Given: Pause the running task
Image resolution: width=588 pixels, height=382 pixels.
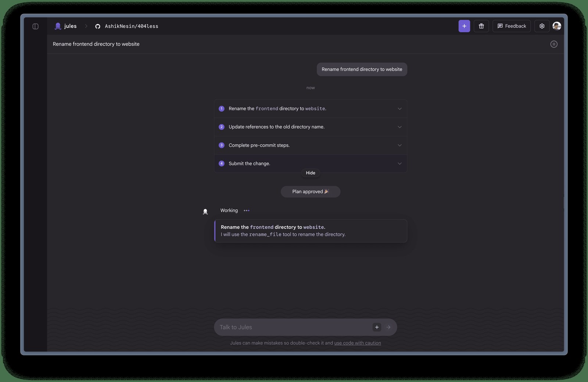Looking at the screenshot, I should [554, 44].
